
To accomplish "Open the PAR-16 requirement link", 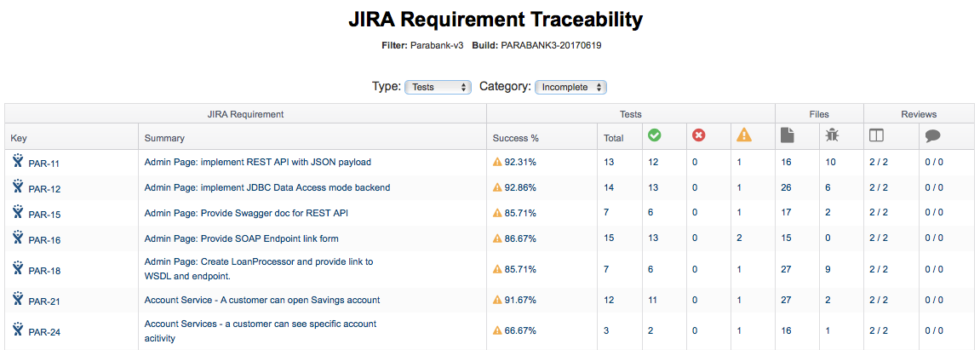I will coord(44,240).
